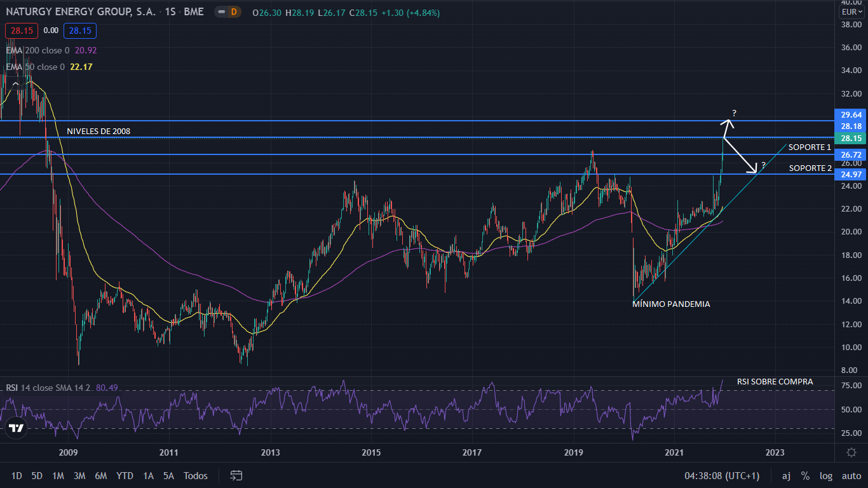
Task: Select the 1D time range
Action: 17,475
